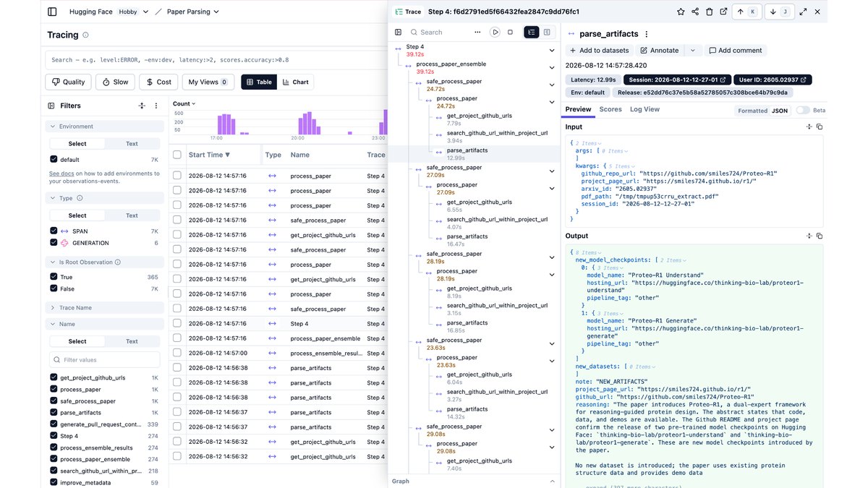Viewport: 868px width, 488px height.
Task: Open the Session 2026-08-12-12-27-01 link
Action: [x=679, y=80]
